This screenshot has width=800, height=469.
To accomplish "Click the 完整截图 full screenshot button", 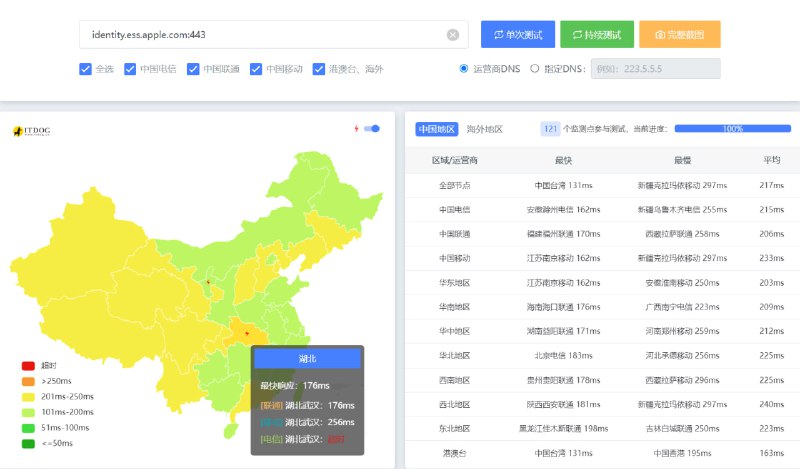I will (x=680, y=34).
